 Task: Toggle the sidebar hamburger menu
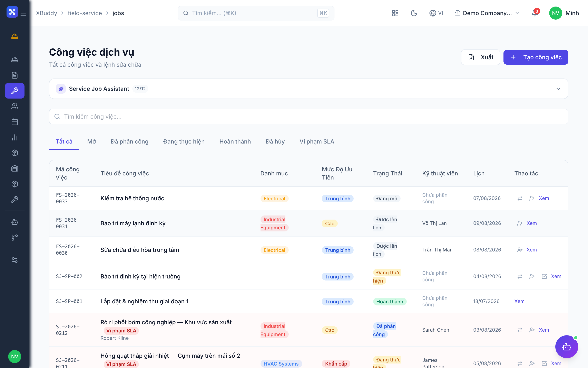(x=23, y=13)
